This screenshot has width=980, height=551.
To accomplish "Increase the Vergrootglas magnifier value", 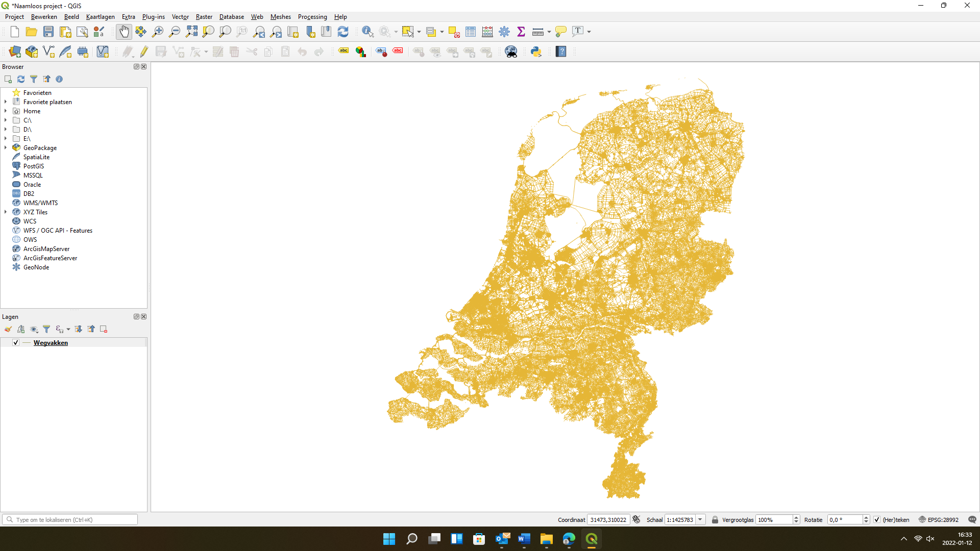I will [796, 517].
